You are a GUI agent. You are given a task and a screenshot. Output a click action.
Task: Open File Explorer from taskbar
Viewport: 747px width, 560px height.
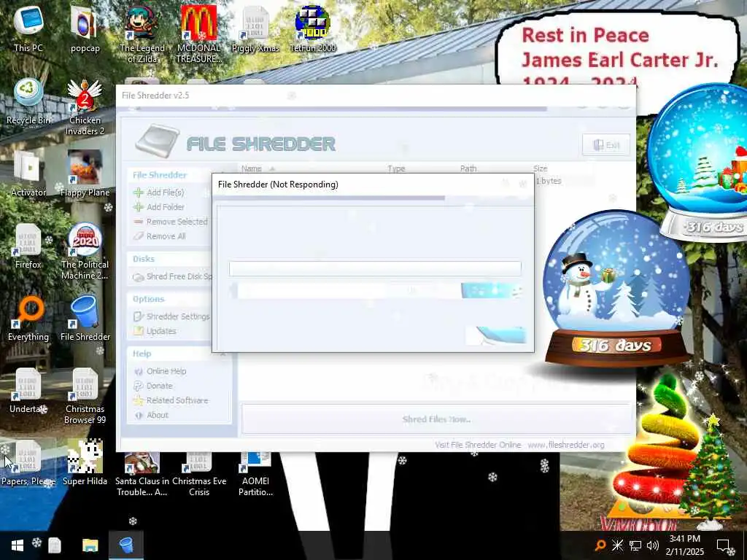[x=90, y=545]
